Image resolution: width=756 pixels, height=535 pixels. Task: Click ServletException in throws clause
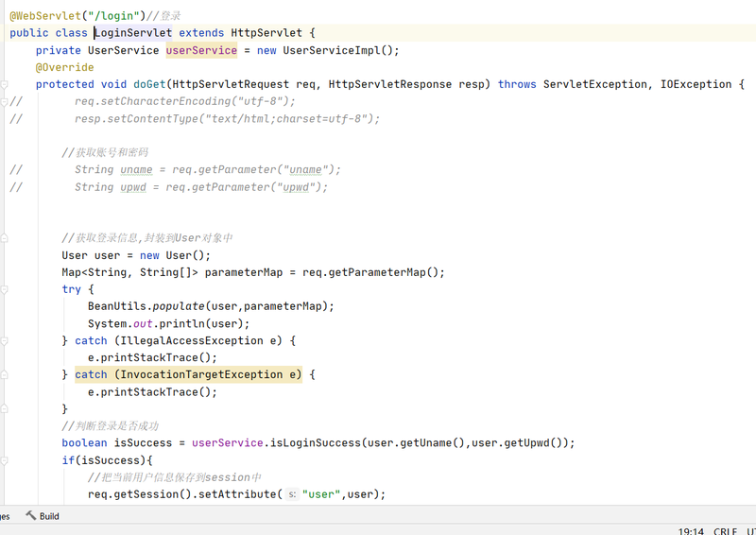tap(594, 84)
